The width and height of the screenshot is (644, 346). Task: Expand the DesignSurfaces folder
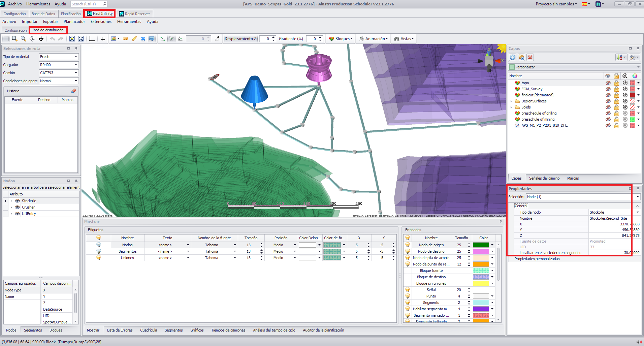click(511, 101)
